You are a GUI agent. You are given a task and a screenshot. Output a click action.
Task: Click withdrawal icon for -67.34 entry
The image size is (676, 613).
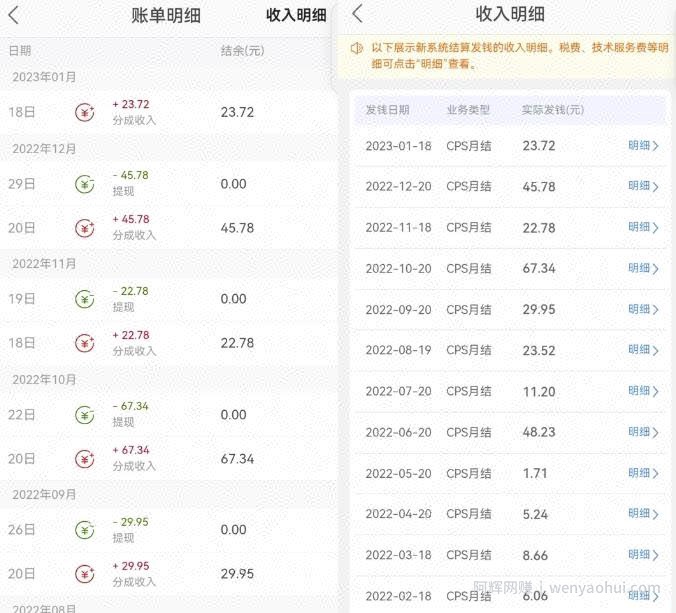85,415
